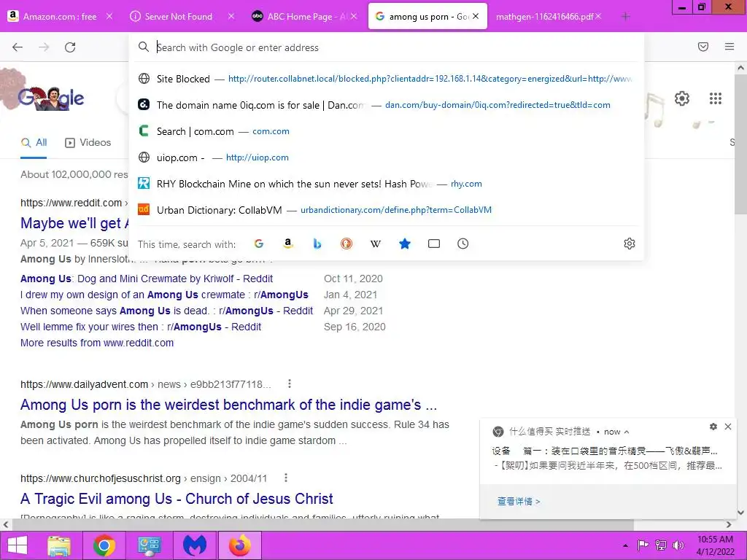The width and height of the screenshot is (747, 560).
Task: Open 'When someone says Among Us is dead' link
Action: point(167,311)
